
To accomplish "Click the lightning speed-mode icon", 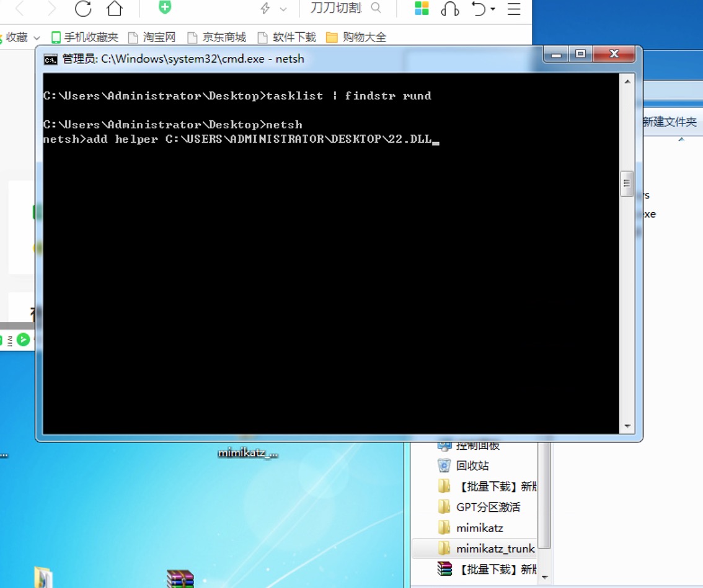I will click(265, 8).
